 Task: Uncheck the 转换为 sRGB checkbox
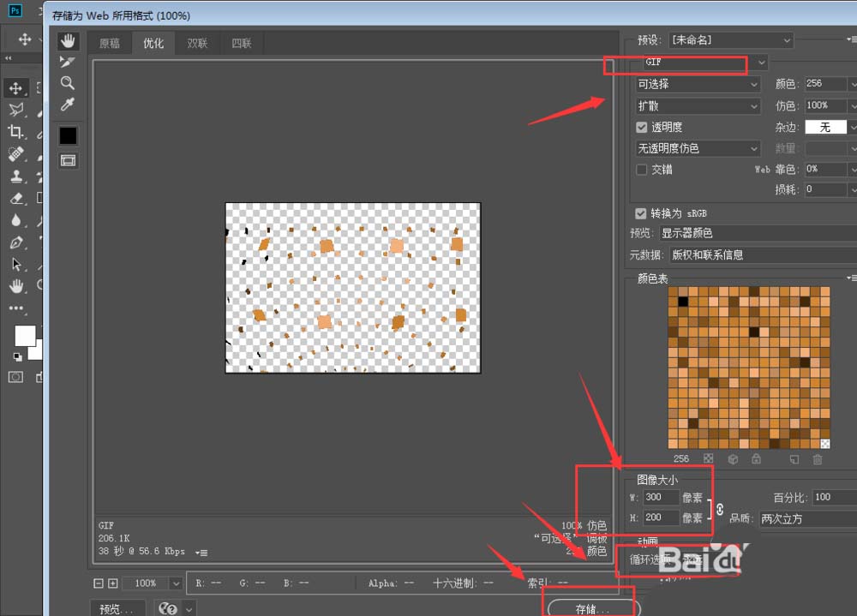(640, 213)
